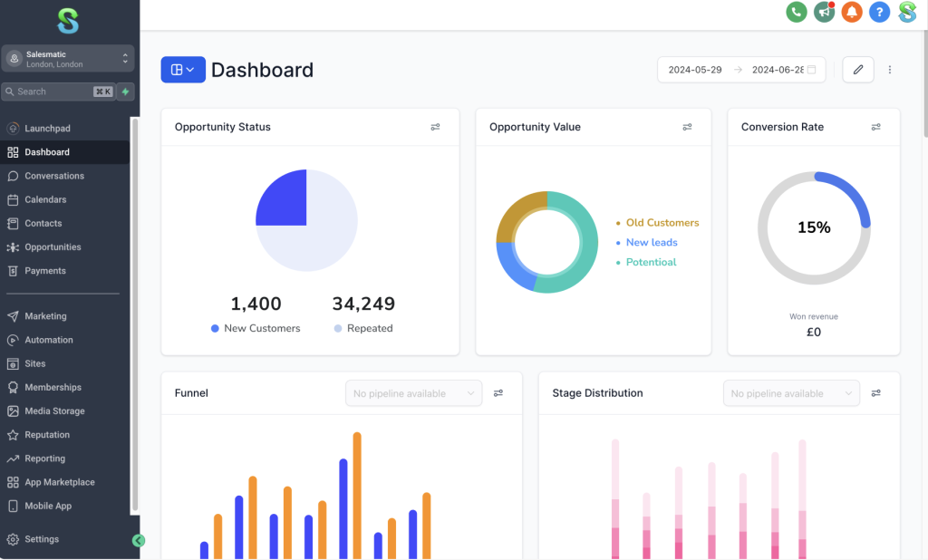The image size is (928, 560).
Task: Open the Funnel pipeline dropdown
Action: click(414, 393)
